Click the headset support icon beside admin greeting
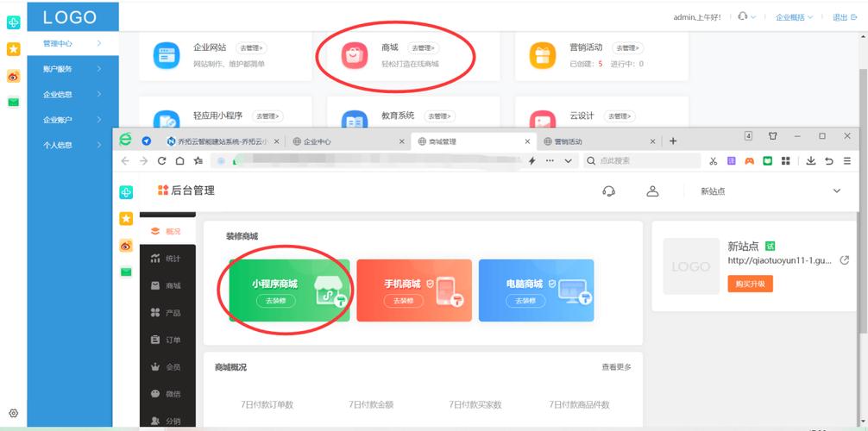The height and width of the screenshot is (431, 868). pyautogui.click(x=743, y=16)
